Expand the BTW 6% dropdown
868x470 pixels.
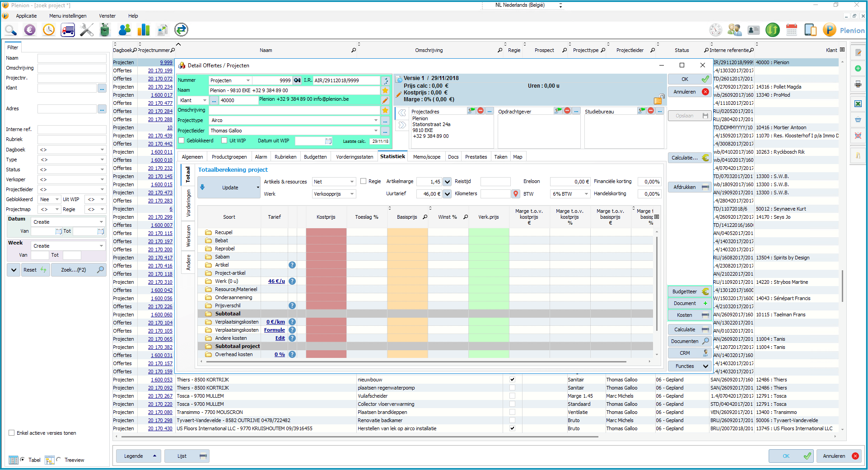click(586, 194)
